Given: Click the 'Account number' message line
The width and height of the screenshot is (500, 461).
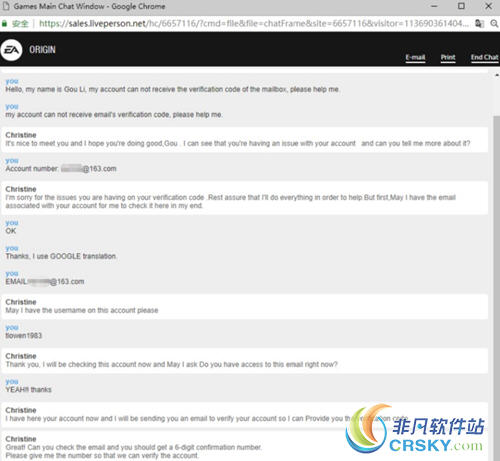Looking at the screenshot, I should (x=61, y=169).
